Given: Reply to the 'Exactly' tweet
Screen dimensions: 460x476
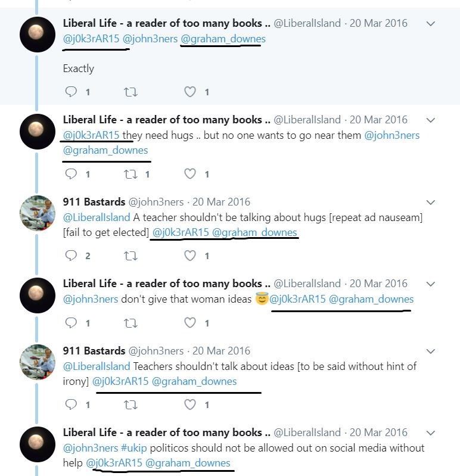Looking at the screenshot, I should [71, 92].
